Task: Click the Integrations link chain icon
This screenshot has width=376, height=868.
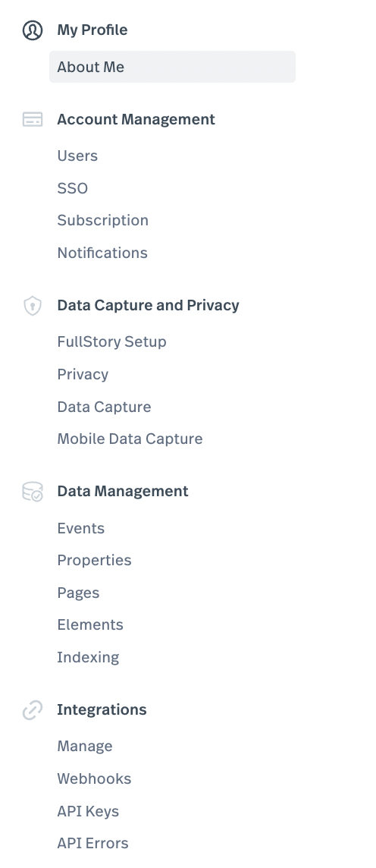Action: tap(33, 709)
